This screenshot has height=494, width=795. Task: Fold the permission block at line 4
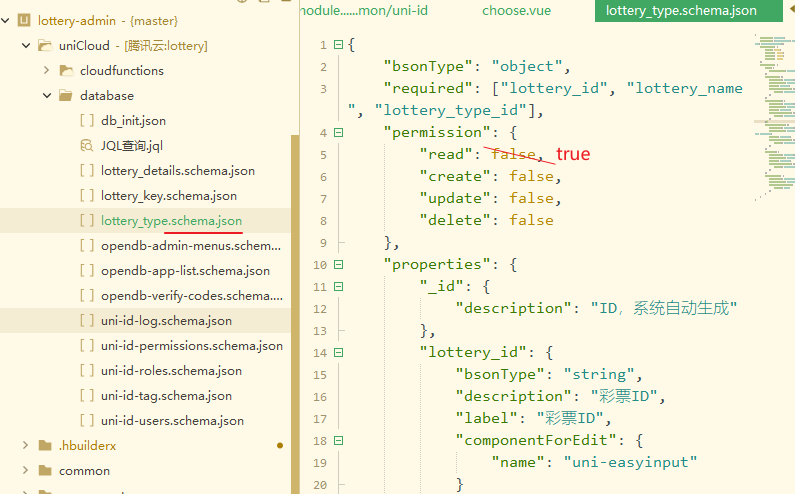339,133
